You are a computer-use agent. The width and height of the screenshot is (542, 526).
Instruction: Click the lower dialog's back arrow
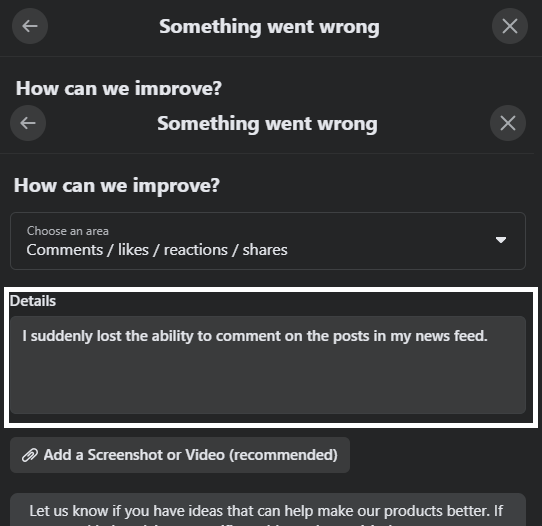28,123
